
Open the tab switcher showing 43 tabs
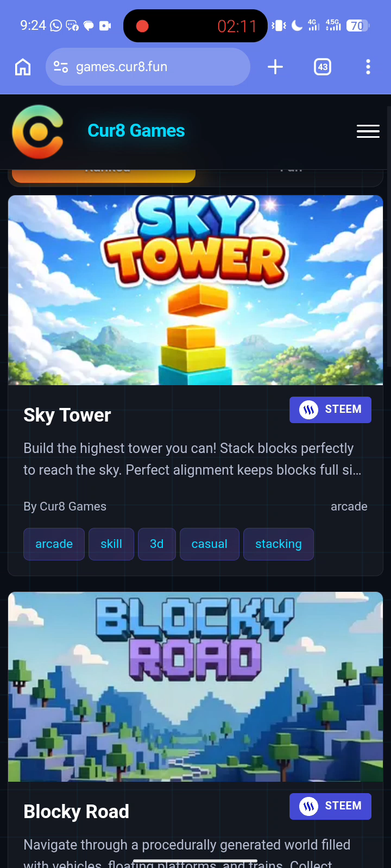click(323, 67)
